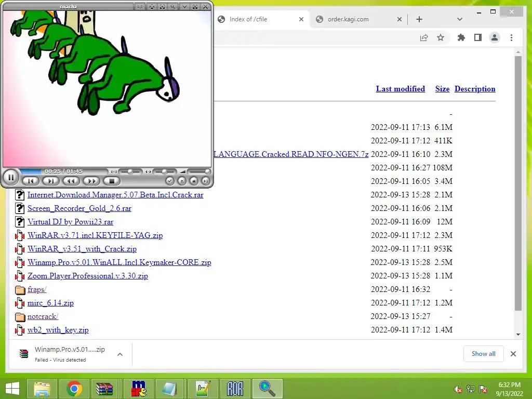
Task: Open mirc_6.14.zip link
Action: click(x=50, y=303)
